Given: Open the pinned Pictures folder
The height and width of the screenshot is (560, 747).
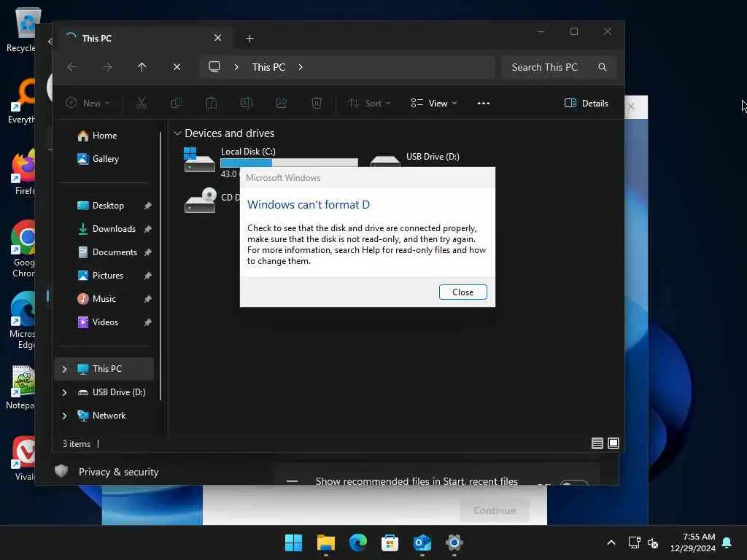Looking at the screenshot, I should point(100,275).
